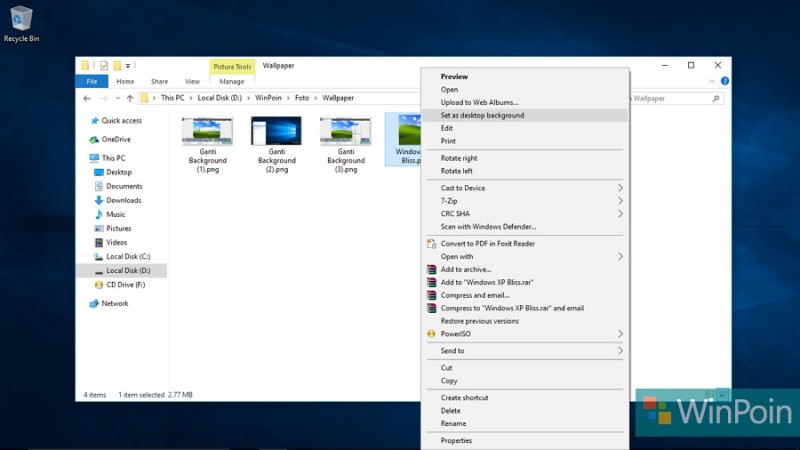Open the Recycle Bin desktop icon
Image resolution: width=800 pixels, height=450 pixels.
[20, 23]
